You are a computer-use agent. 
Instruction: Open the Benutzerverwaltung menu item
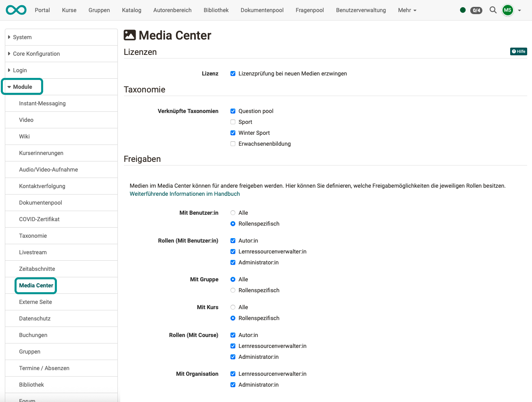(x=360, y=10)
